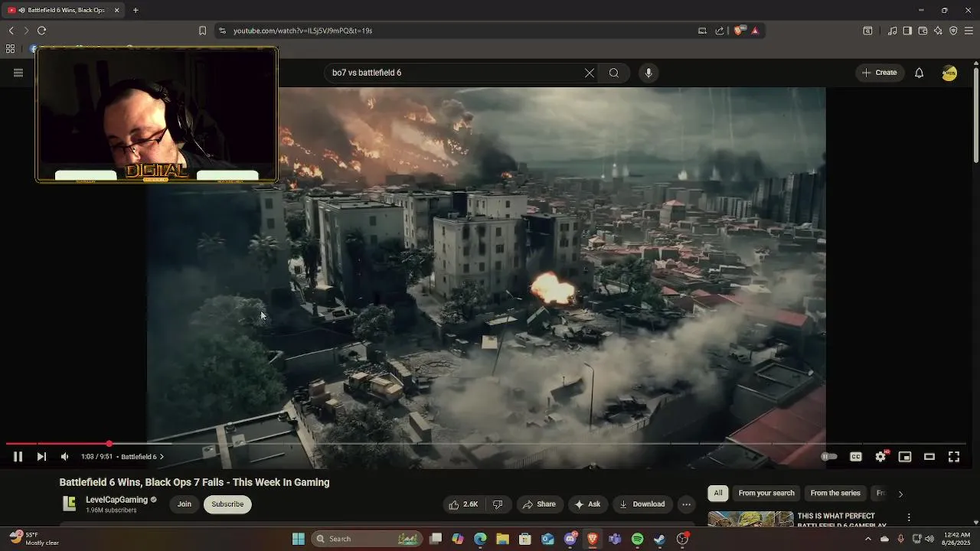Open the account avatar menu
This screenshot has height=551, width=980.
pos(949,73)
